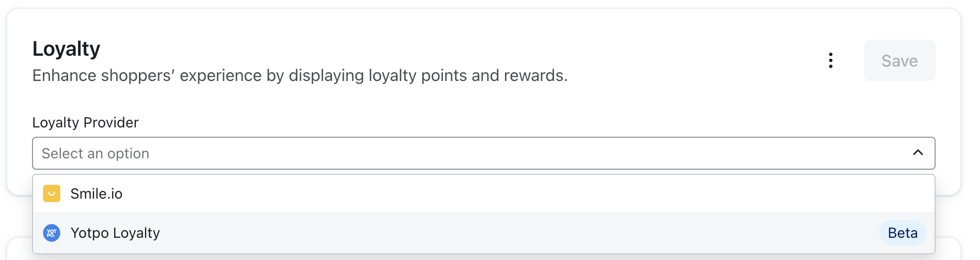This screenshot has width=980, height=260.
Task: Click the Yotpo blue circular logo
Action: [x=52, y=233]
